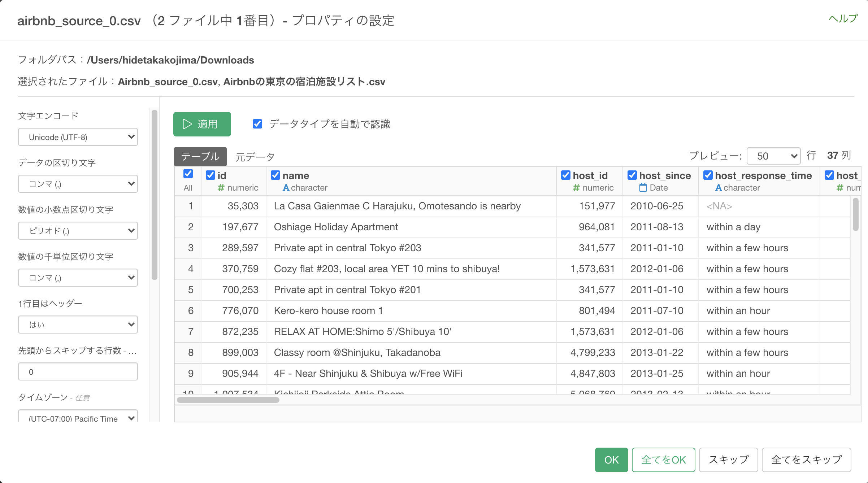Open the 数値の小数点区切り文字 dropdown
The height and width of the screenshot is (483, 868).
[78, 231]
